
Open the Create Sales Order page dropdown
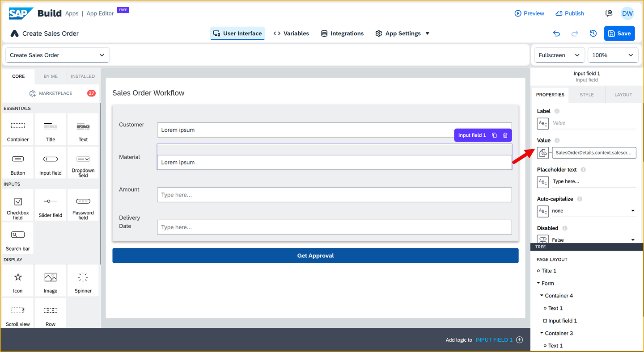[x=57, y=55]
